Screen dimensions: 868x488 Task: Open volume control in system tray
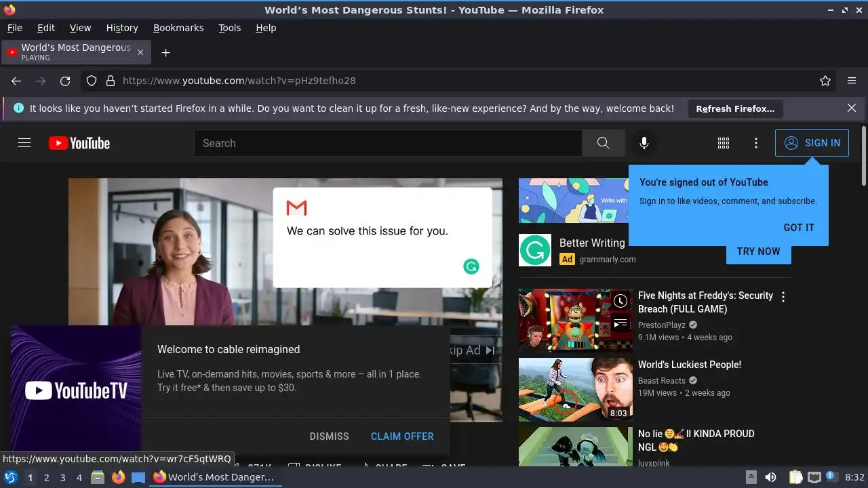pyautogui.click(x=770, y=477)
